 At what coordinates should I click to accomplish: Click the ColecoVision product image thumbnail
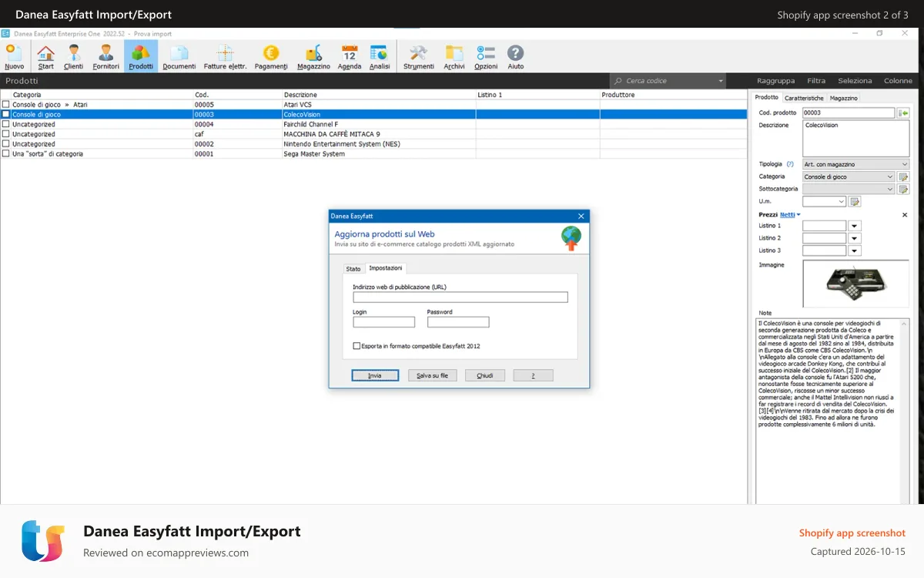click(855, 283)
